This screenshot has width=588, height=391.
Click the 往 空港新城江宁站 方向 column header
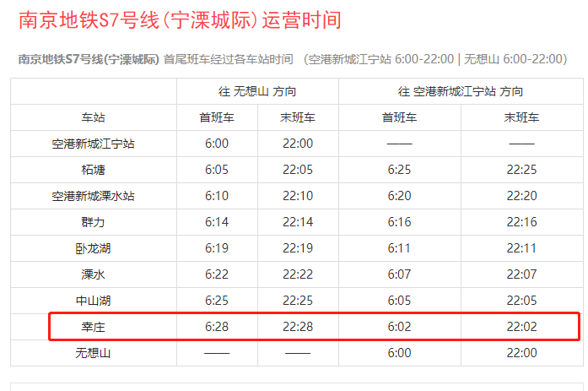[460, 91]
